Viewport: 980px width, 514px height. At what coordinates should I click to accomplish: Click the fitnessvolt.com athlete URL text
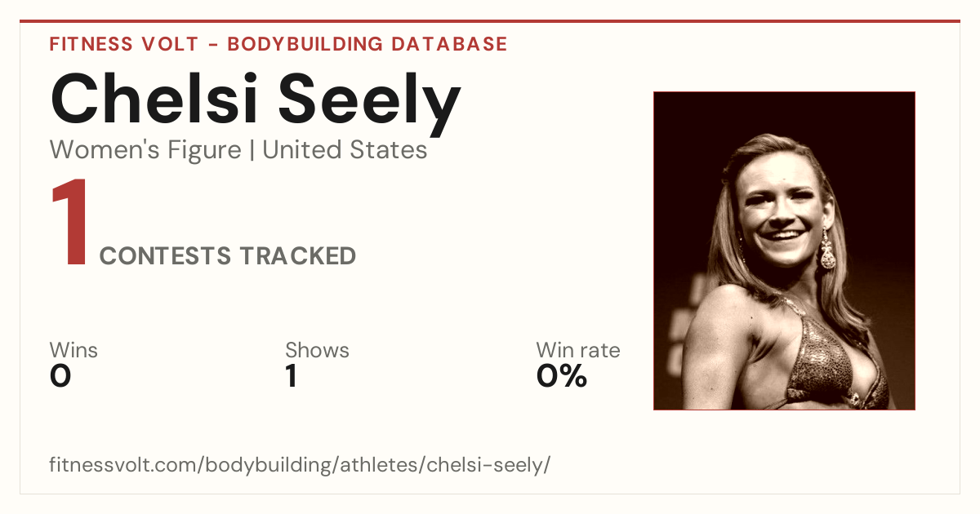point(301,466)
